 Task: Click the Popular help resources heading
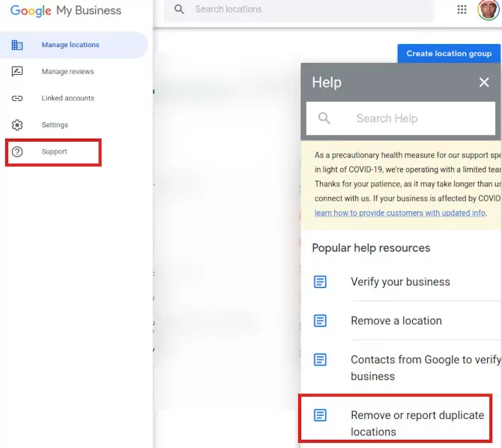pos(371,248)
